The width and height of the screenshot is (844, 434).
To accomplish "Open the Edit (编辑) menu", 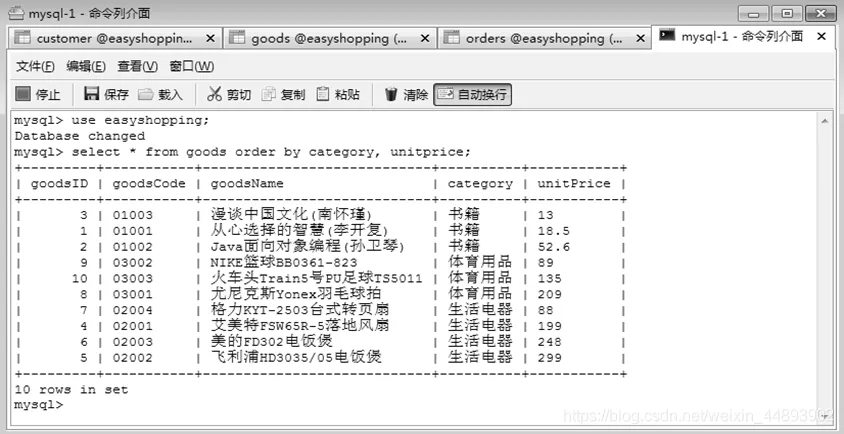I will tap(86, 66).
